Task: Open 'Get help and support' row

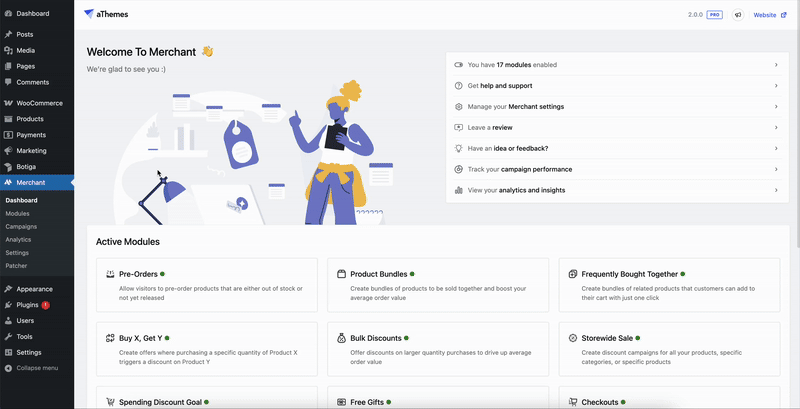Action: 617,86
